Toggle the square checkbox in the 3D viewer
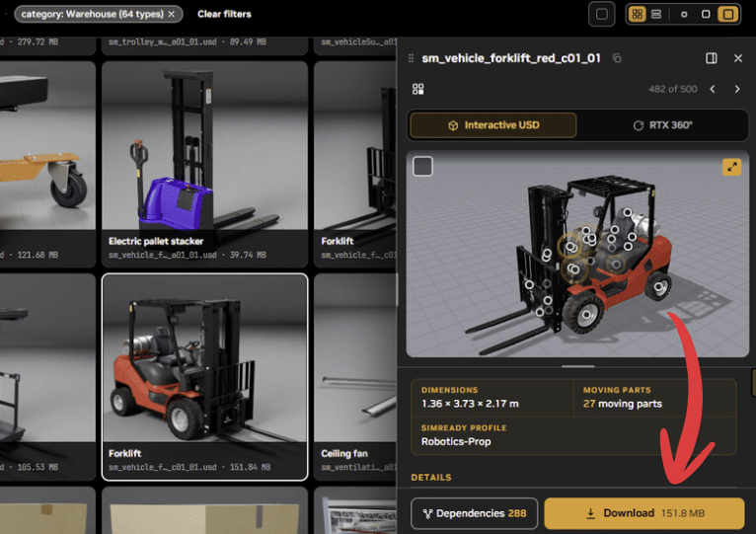Viewport: 756px width, 534px height. pyautogui.click(x=422, y=167)
